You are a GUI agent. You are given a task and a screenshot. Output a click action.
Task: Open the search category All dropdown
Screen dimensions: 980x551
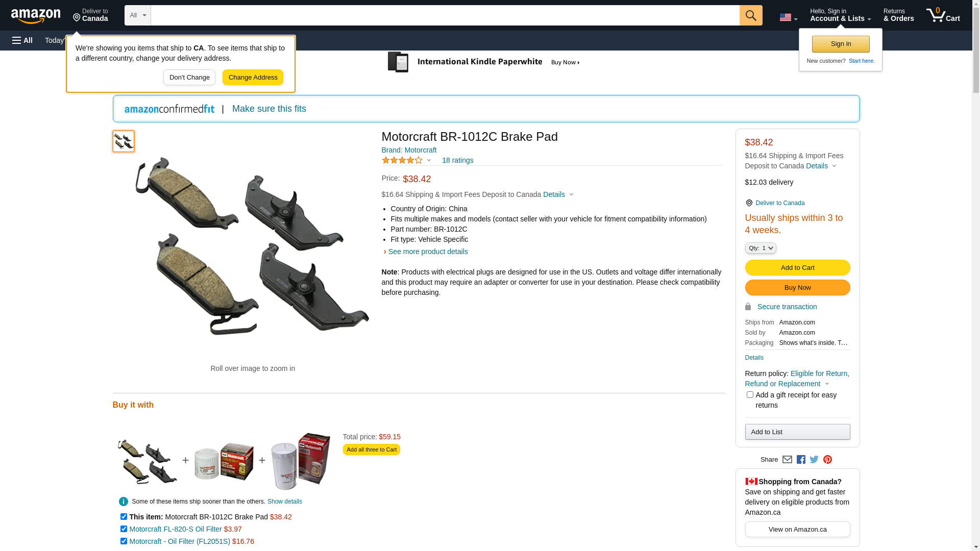[138, 15]
